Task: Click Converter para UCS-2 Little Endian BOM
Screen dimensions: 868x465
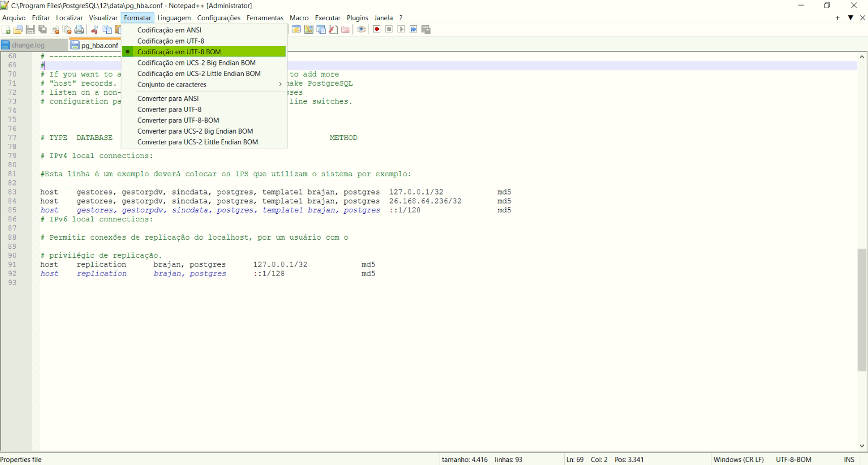Action: click(x=198, y=142)
